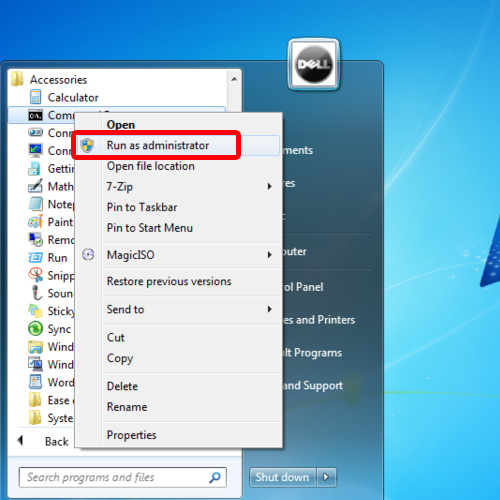Click Cut in the context menu

point(115,337)
